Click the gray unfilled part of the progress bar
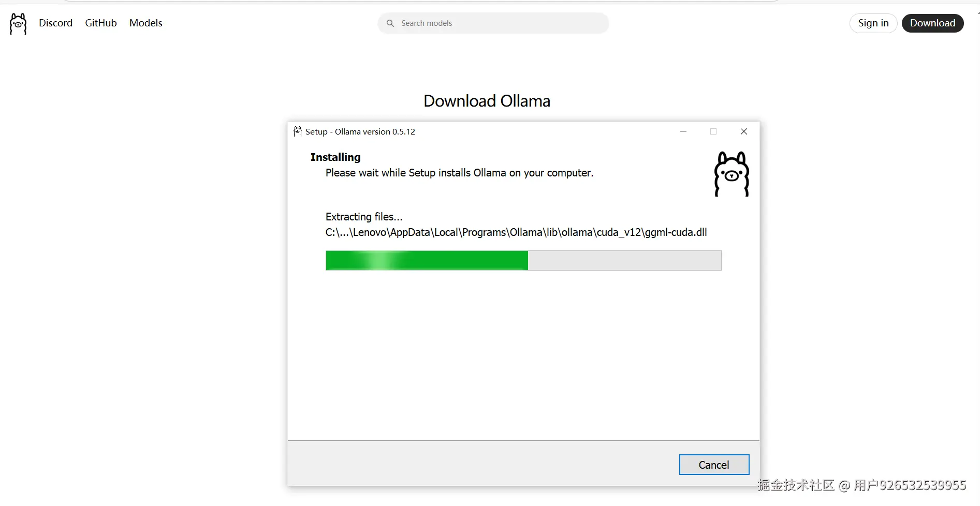Screen dimensions: 980x506 (624, 261)
